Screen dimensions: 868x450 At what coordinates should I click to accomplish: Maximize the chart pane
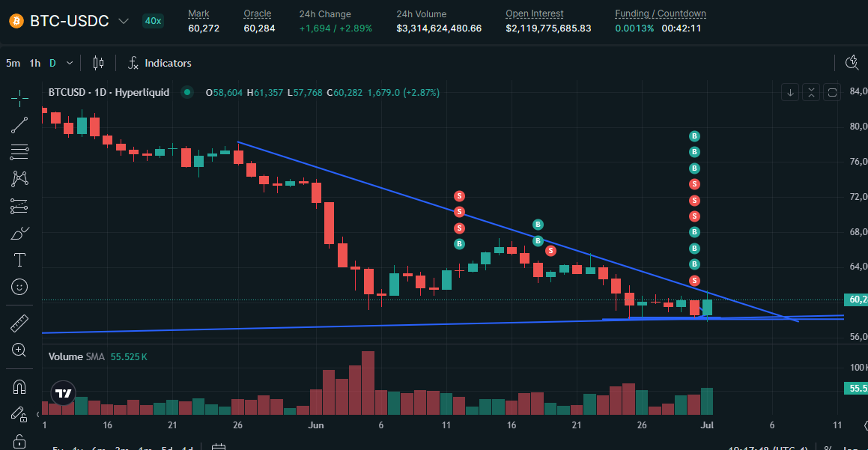click(x=832, y=92)
